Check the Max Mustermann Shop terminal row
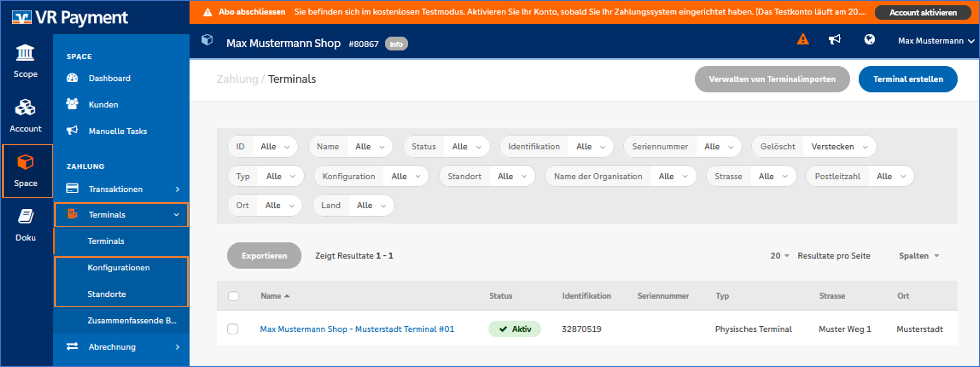 pos(233,329)
